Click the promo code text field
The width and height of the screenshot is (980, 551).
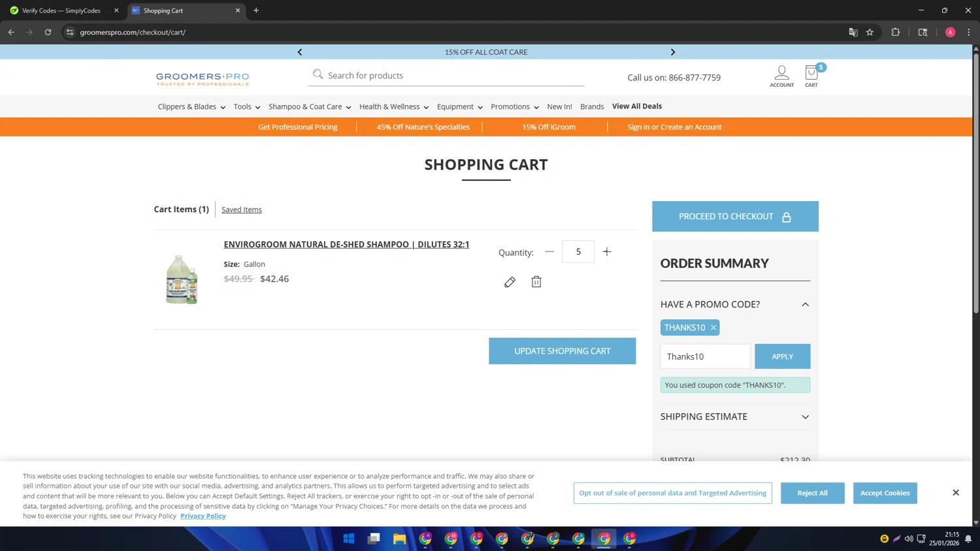706,356
